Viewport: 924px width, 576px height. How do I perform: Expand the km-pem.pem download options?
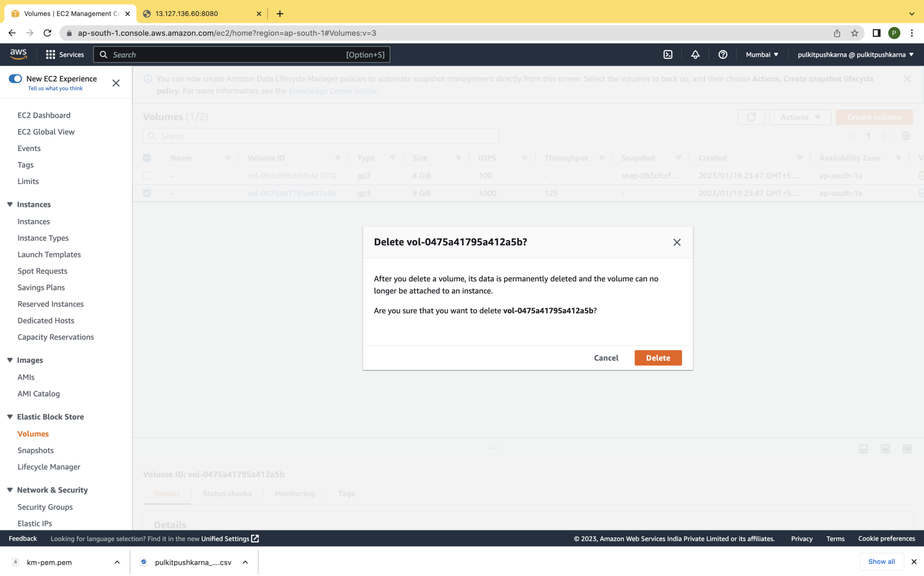pos(117,562)
